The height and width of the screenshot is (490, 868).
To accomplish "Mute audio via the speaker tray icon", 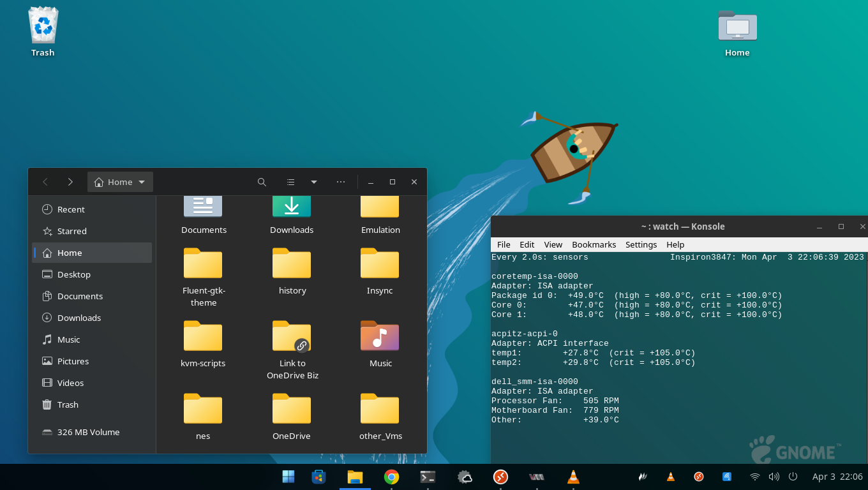I will 774,477.
